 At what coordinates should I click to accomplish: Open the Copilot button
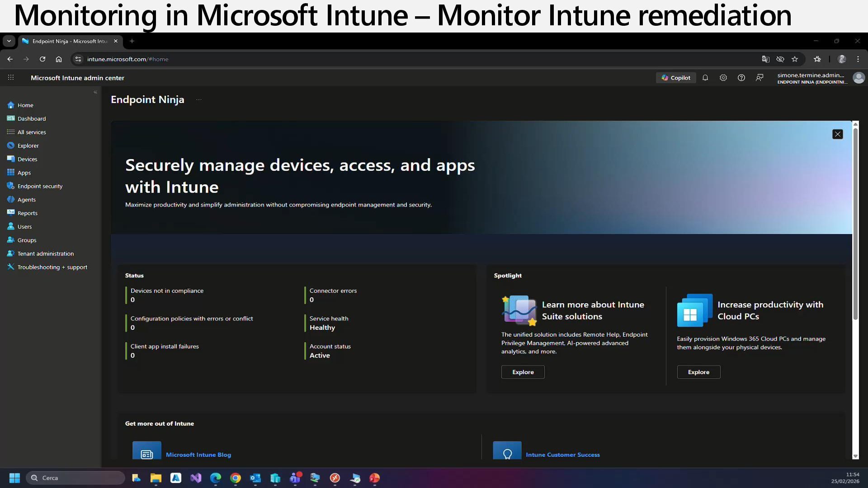tap(676, 78)
